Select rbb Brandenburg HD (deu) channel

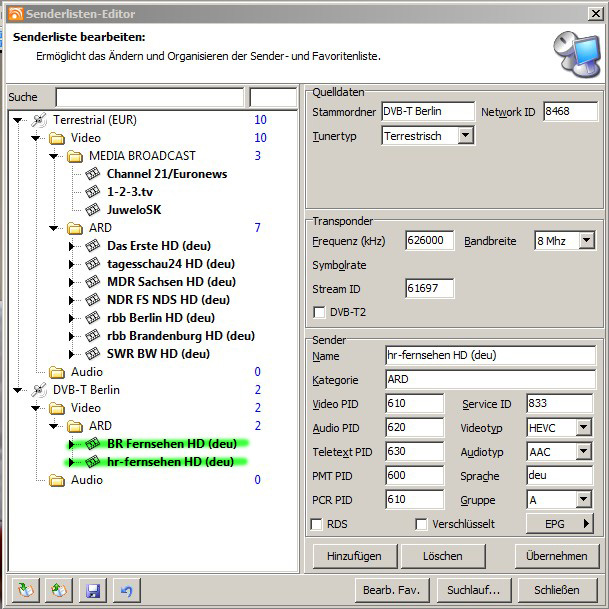click(x=181, y=336)
